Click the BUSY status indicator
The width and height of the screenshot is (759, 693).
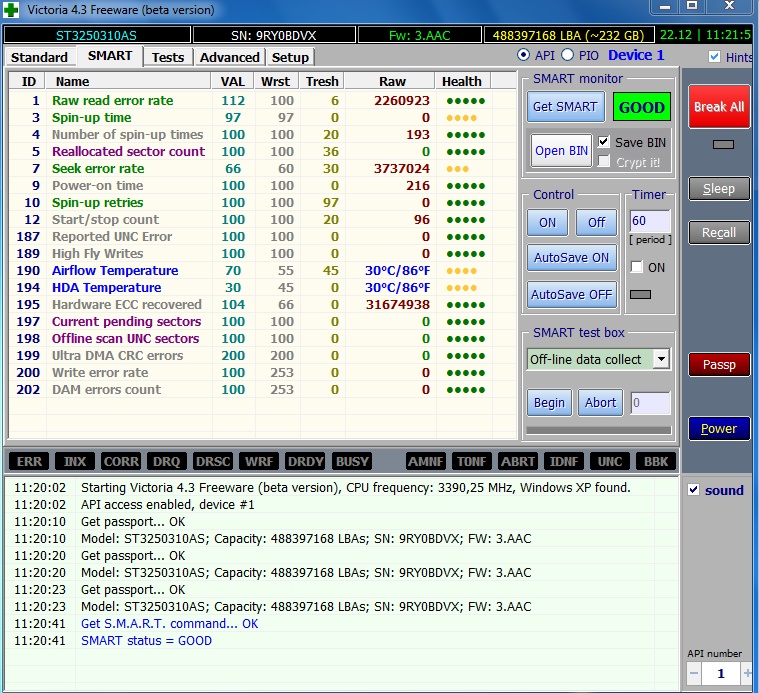(x=352, y=461)
